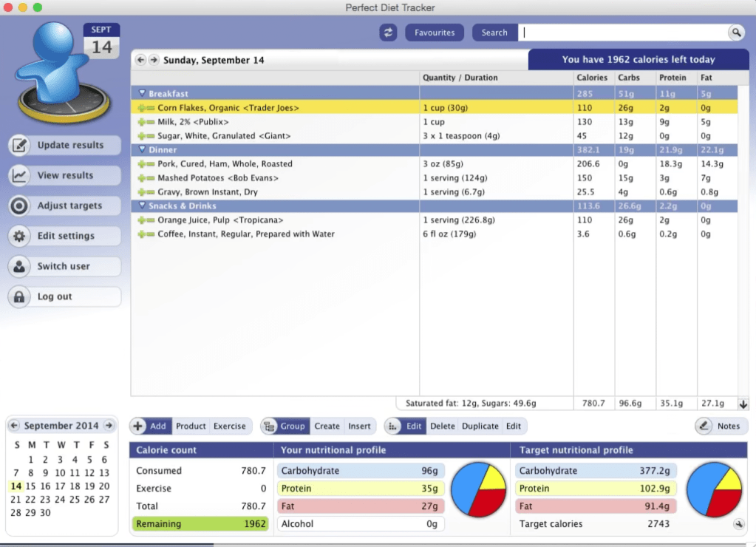
Task: Click the Adjust targets bullseye icon
Action: 20,205
